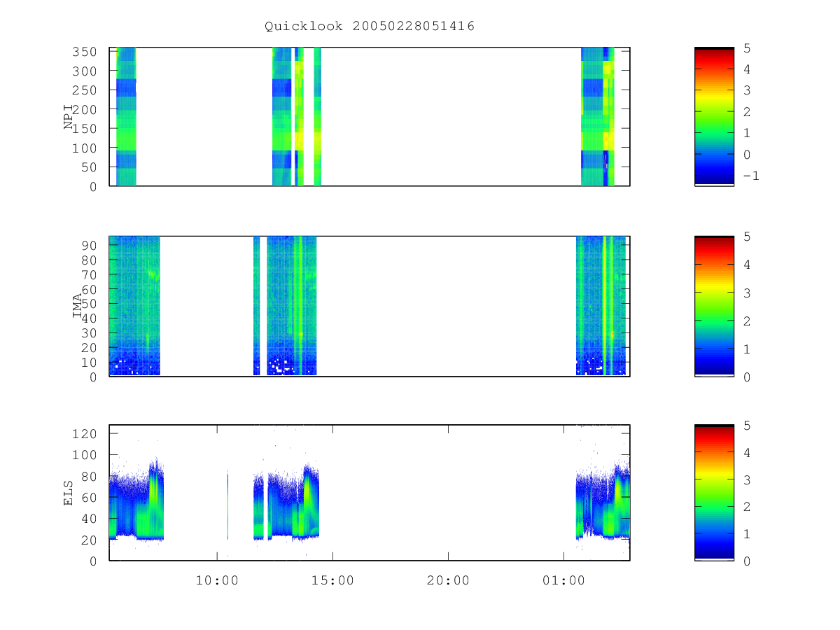Click the 120 tick on ELS axis

[x=85, y=433]
